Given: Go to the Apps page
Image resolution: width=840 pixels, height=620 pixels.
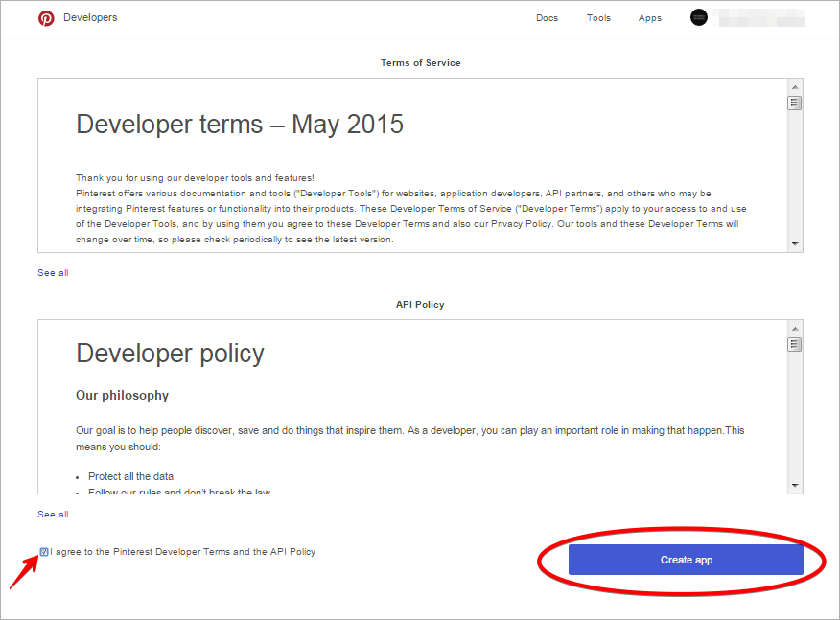Looking at the screenshot, I should 650,17.
